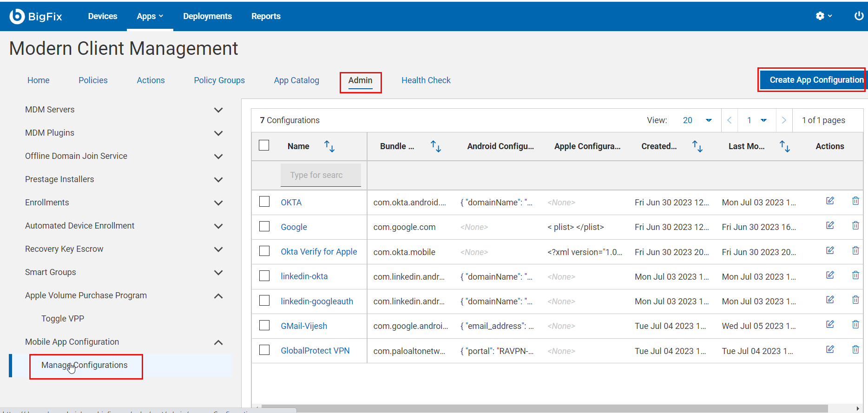Expand the MDM Servers section

(x=218, y=110)
